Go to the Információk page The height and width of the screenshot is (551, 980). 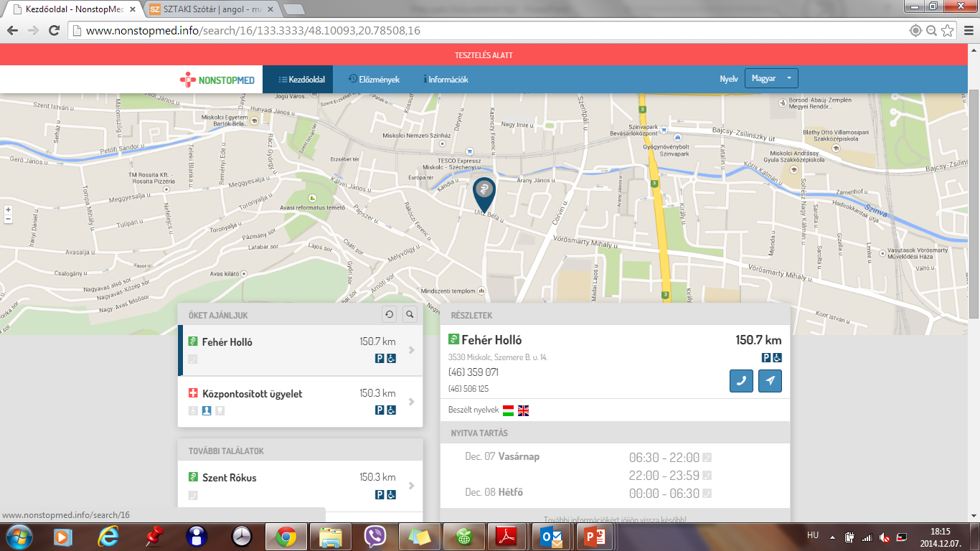pos(446,80)
